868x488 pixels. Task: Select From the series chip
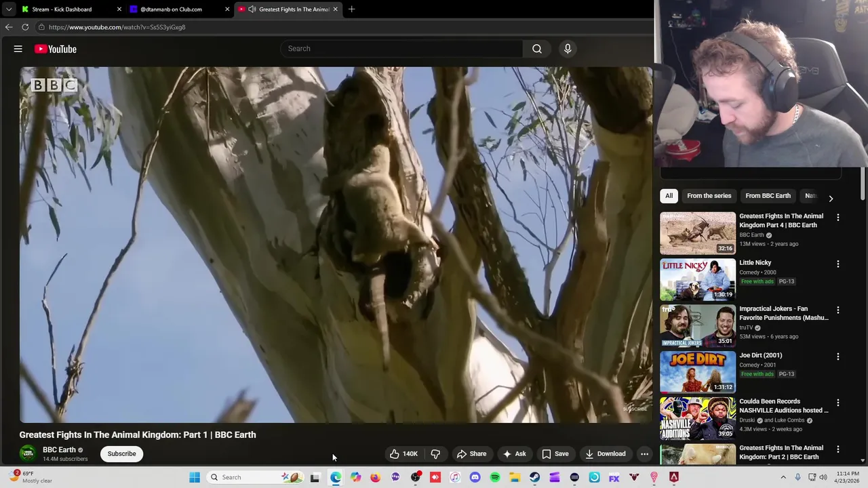(709, 196)
